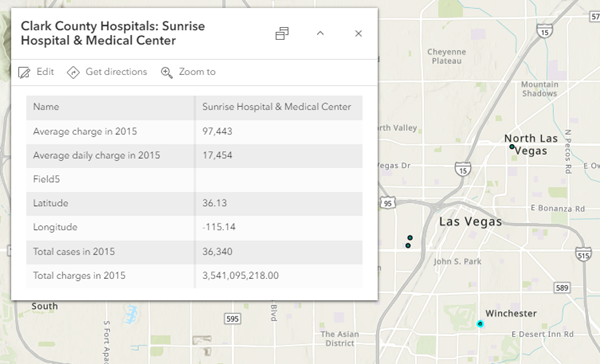
Task: Click the Winchester map label
Action: point(511,313)
